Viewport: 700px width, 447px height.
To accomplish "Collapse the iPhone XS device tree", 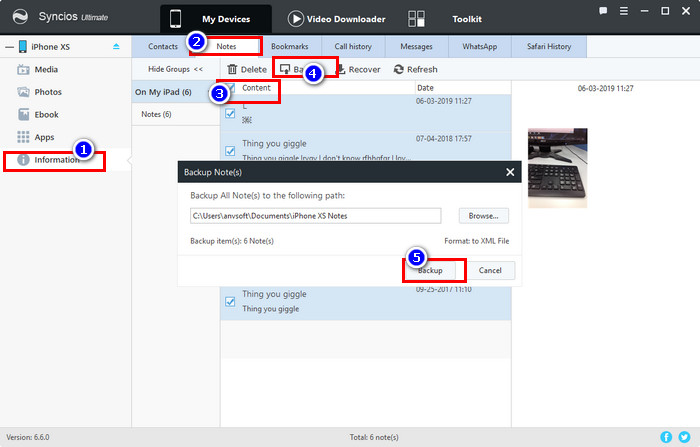I will tap(9, 47).
